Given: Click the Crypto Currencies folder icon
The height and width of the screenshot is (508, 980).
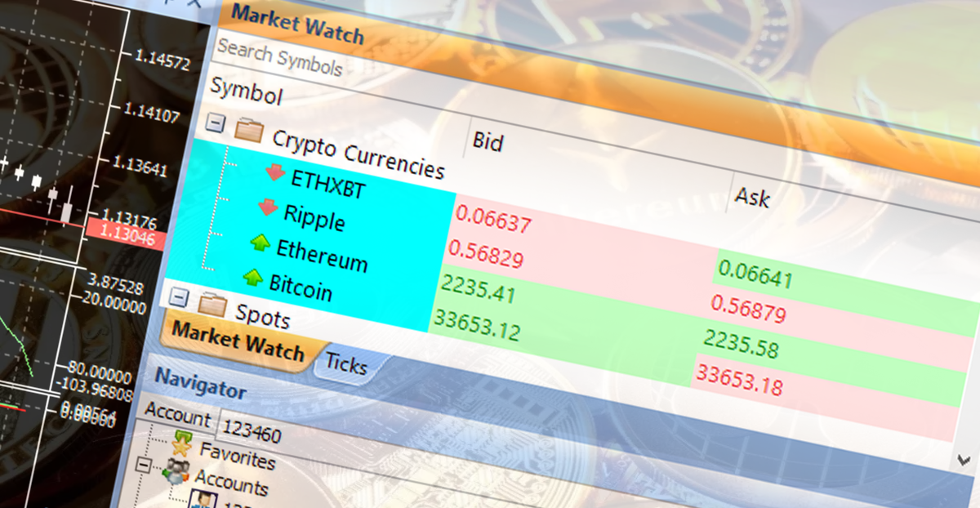Looking at the screenshot, I should pos(251,129).
